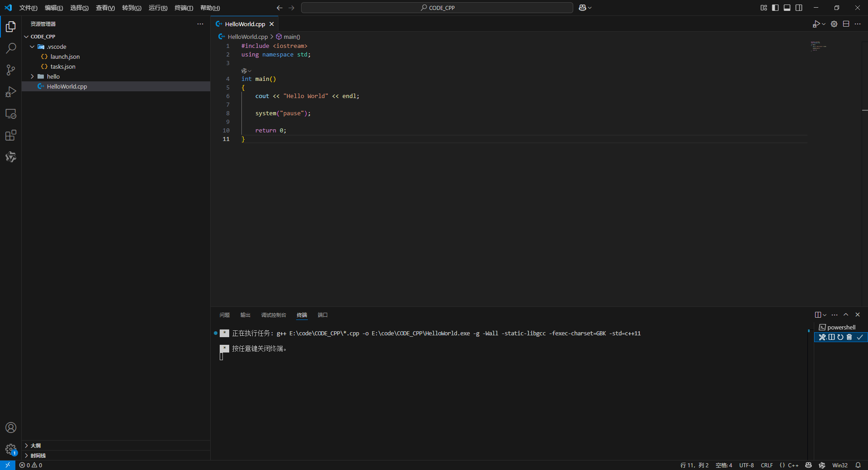The width and height of the screenshot is (868, 470).
Task: Go back with the left arrow
Action: (x=279, y=8)
